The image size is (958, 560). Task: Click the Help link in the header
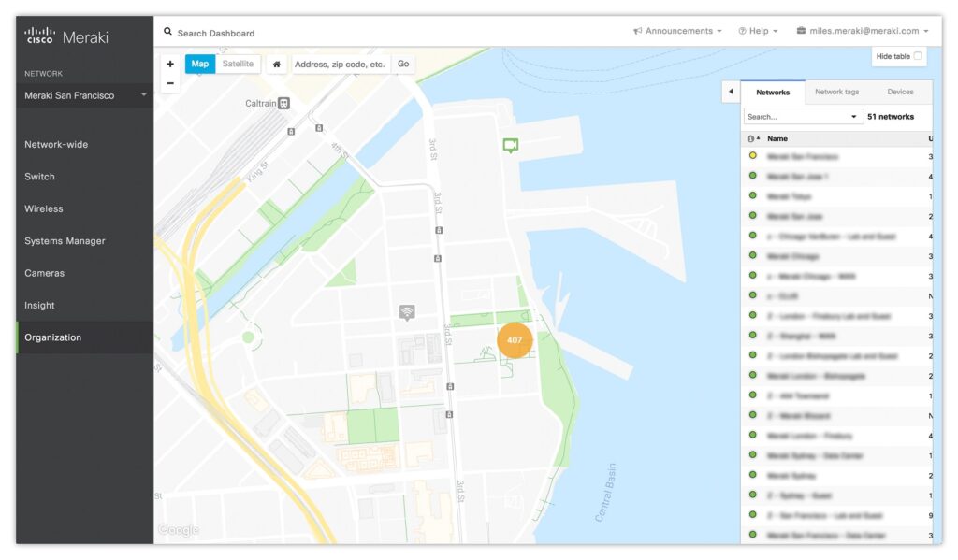(758, 30)
